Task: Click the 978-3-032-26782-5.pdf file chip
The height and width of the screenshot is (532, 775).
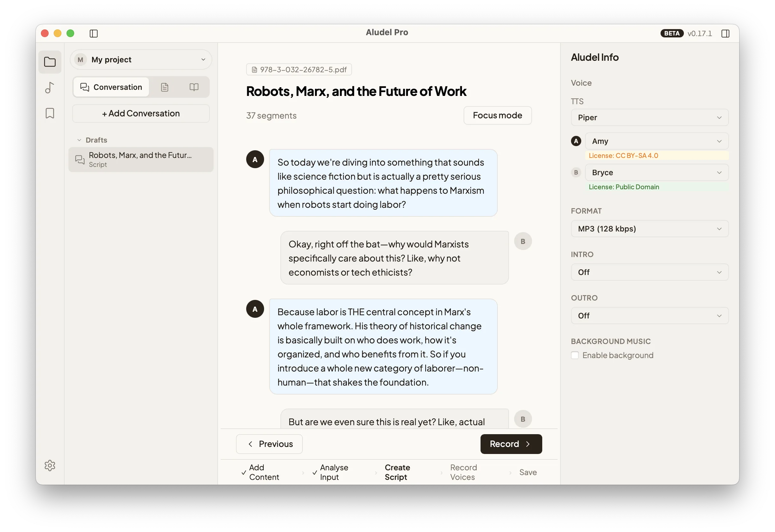Action: click(299, 69)
